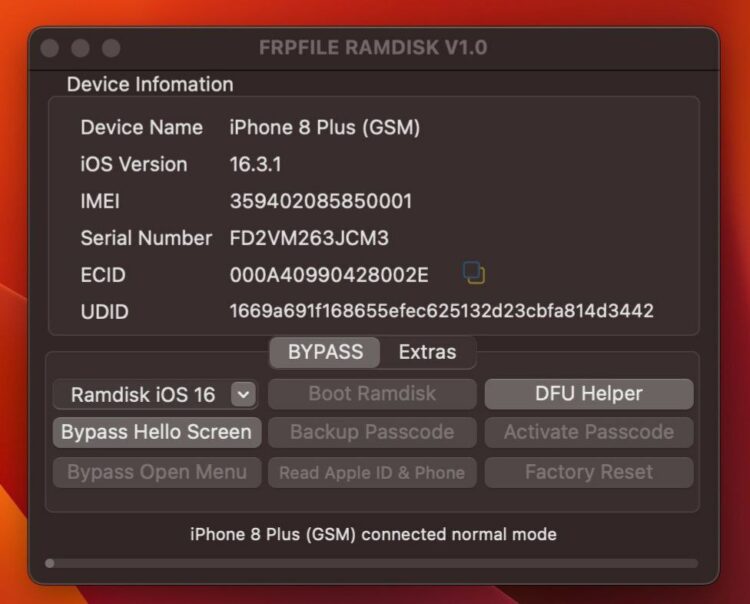The image size is (750, 604).
Task: Click the Backup Passcode button
Action: coord(372,432)
